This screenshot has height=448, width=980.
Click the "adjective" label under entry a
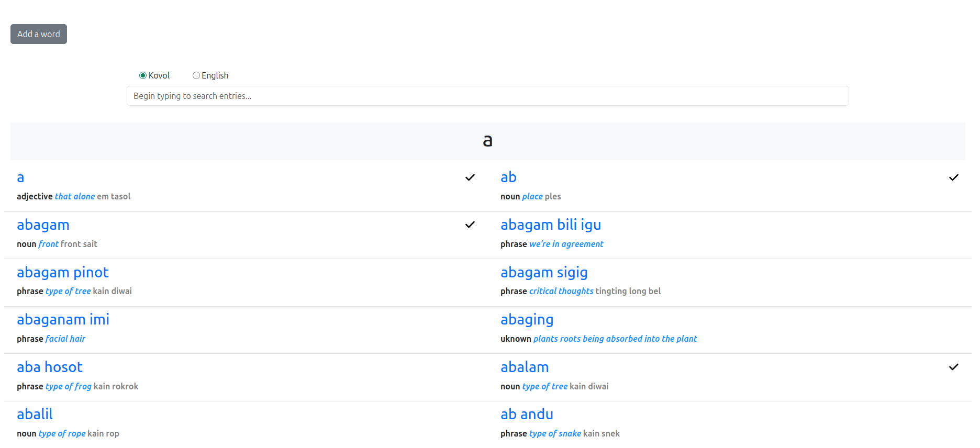click(x=35, y=196)
